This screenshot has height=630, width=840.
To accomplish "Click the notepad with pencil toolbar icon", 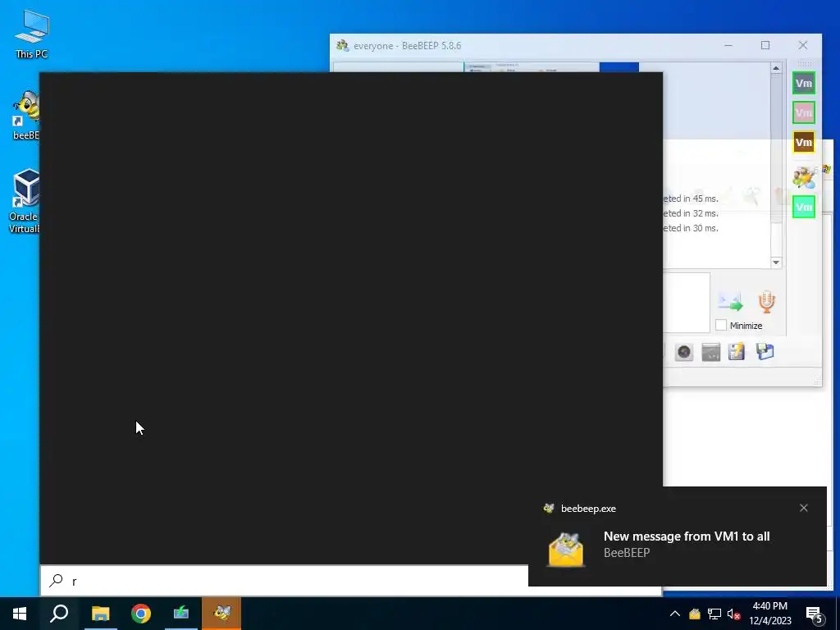I will point(737,352).
